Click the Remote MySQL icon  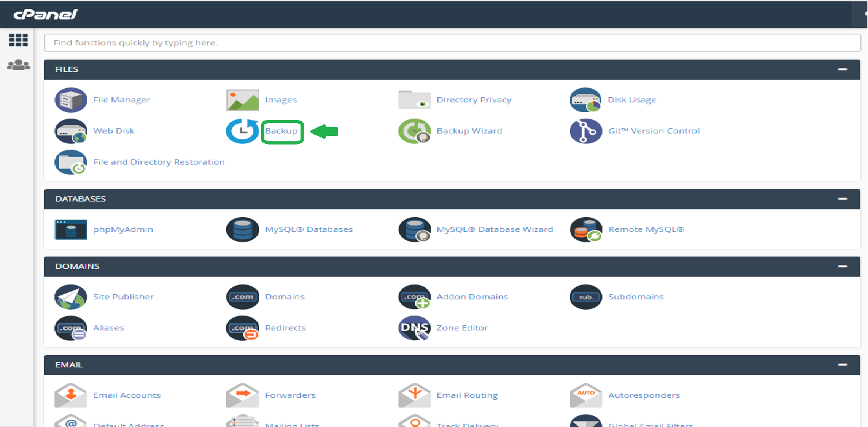(586, 229)
